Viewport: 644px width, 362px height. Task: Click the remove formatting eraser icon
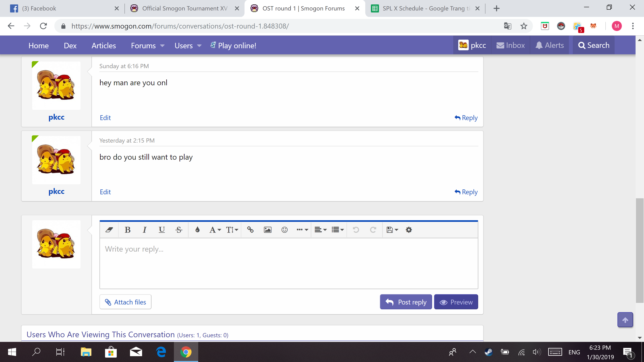point(109,230)
